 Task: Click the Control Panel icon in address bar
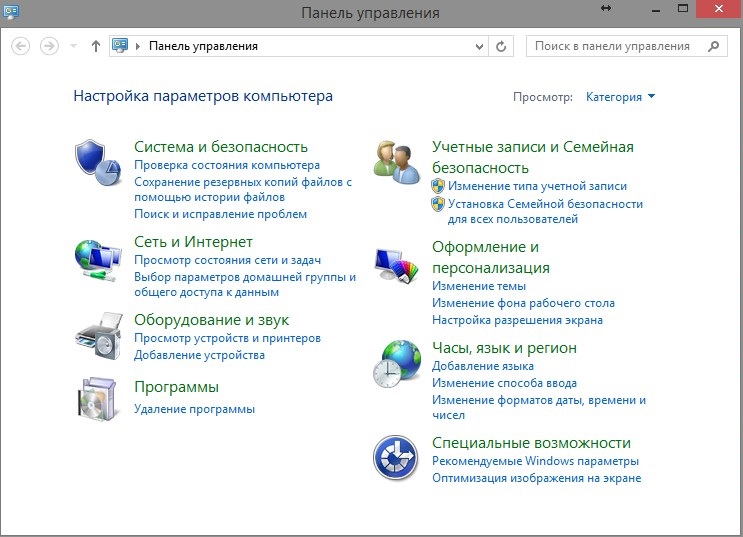click(120, 46)
